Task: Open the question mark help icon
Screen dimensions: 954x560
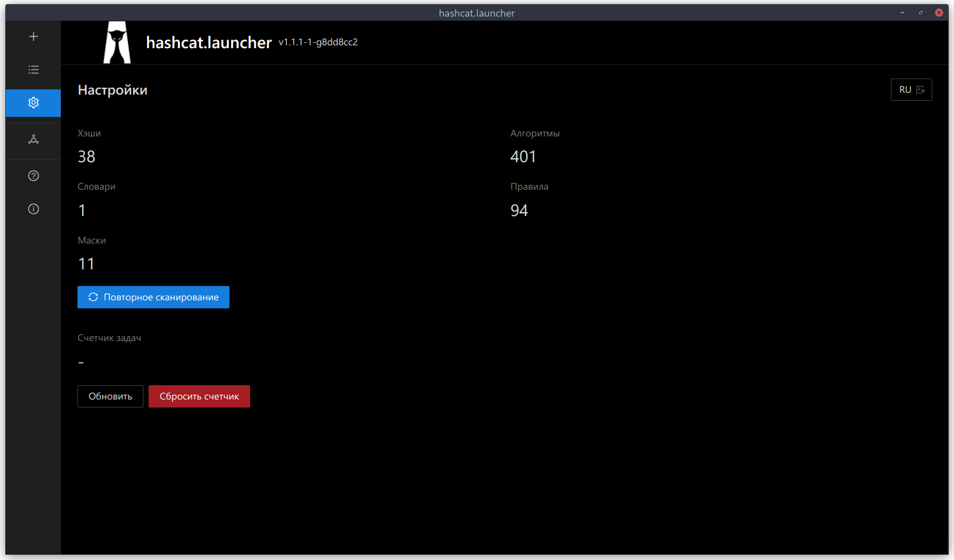Action: pos(33,176)
